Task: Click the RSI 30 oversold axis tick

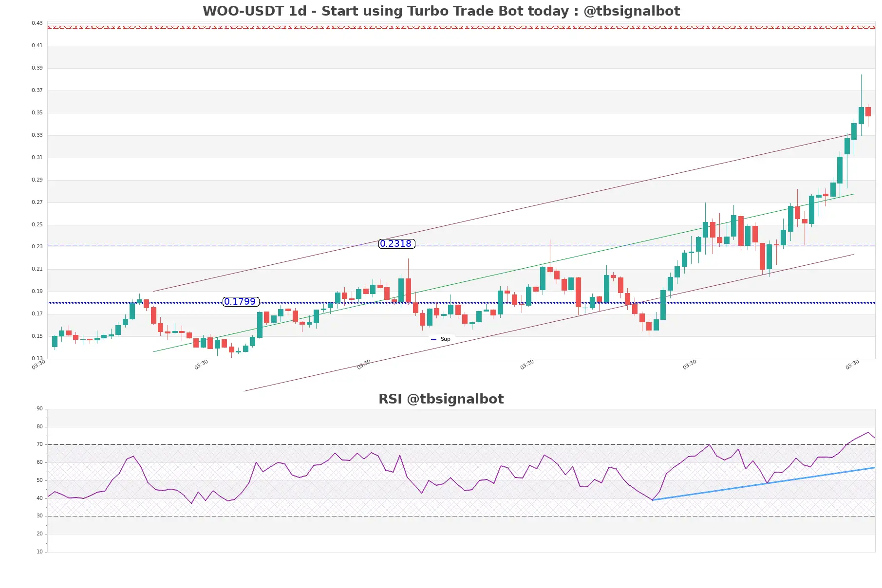Action: 39,515
